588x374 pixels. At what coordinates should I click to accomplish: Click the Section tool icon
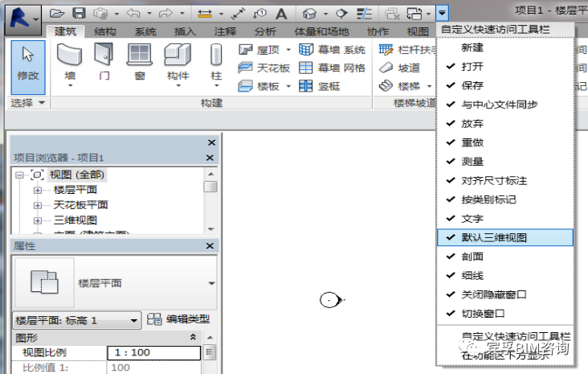tap(341, 14)
